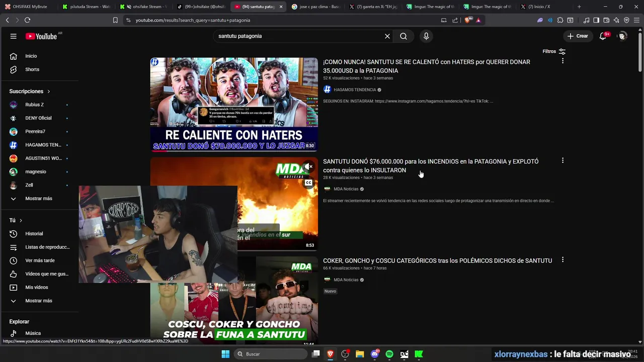Viewport: 644px width, 362px height.
Task: Open Brave Rewards triangle icon
Action: [x=478, y=20]
